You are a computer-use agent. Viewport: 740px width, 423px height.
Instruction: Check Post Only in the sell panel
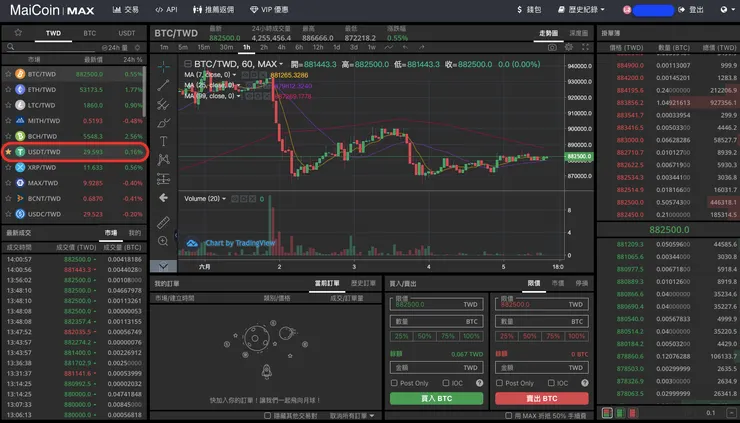(x=499, y=383)
